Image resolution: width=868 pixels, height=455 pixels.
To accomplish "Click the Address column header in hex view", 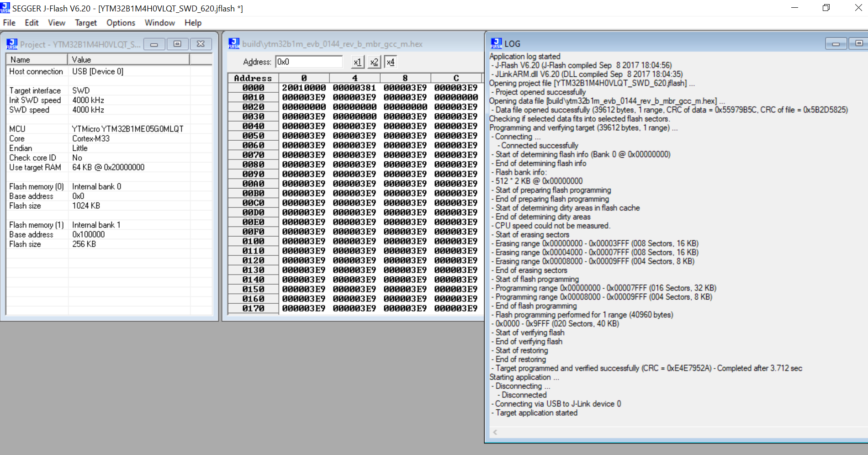I will click(x=253, y=78).
